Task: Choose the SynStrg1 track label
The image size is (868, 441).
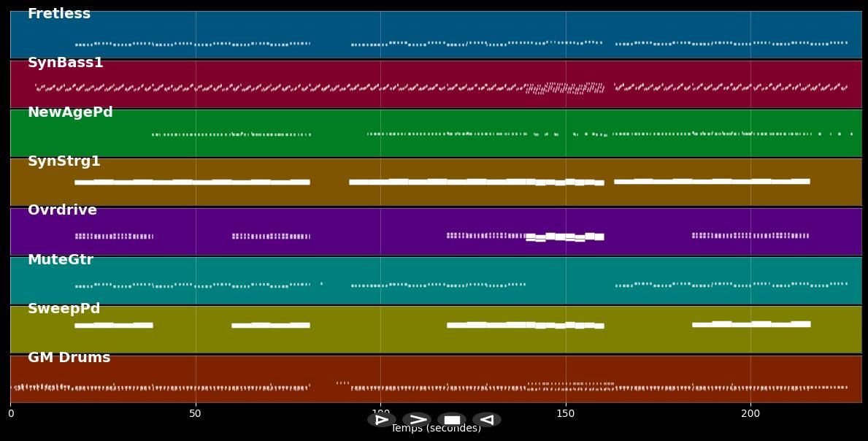Action: (x=64, y=161)
